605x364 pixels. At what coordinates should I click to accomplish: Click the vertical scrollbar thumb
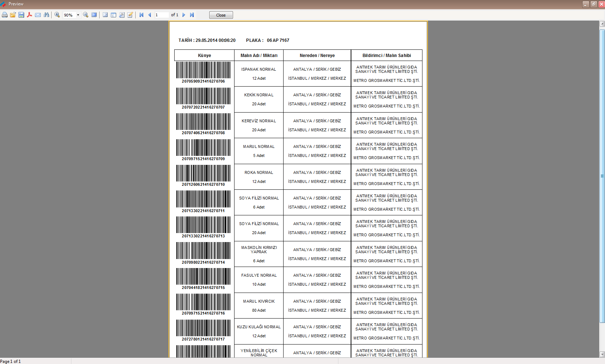click(602, 176)
